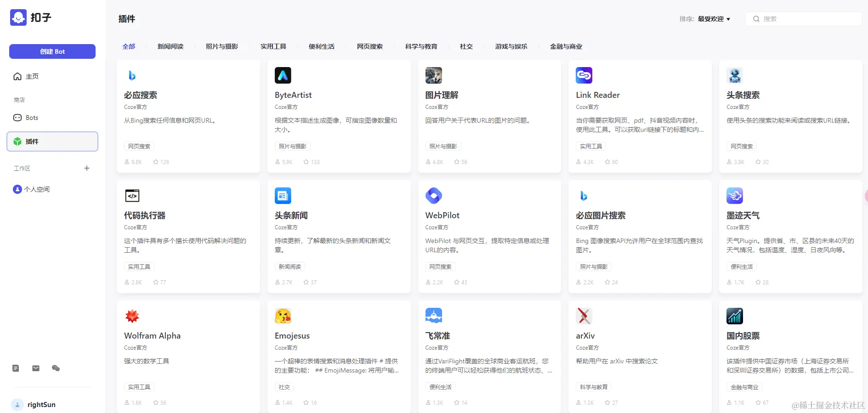Select the 全部 category tab
This screenshot has height=413, width=868.
tap(129, 46)
